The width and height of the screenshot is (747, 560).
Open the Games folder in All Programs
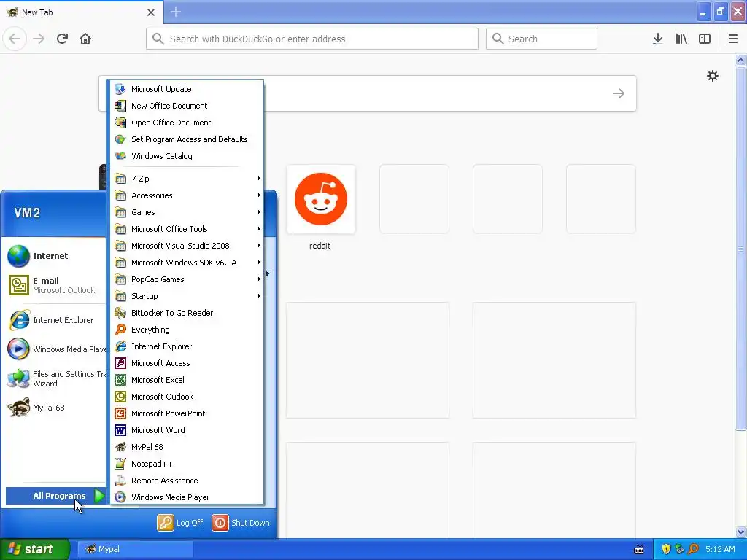coord(187,212)
